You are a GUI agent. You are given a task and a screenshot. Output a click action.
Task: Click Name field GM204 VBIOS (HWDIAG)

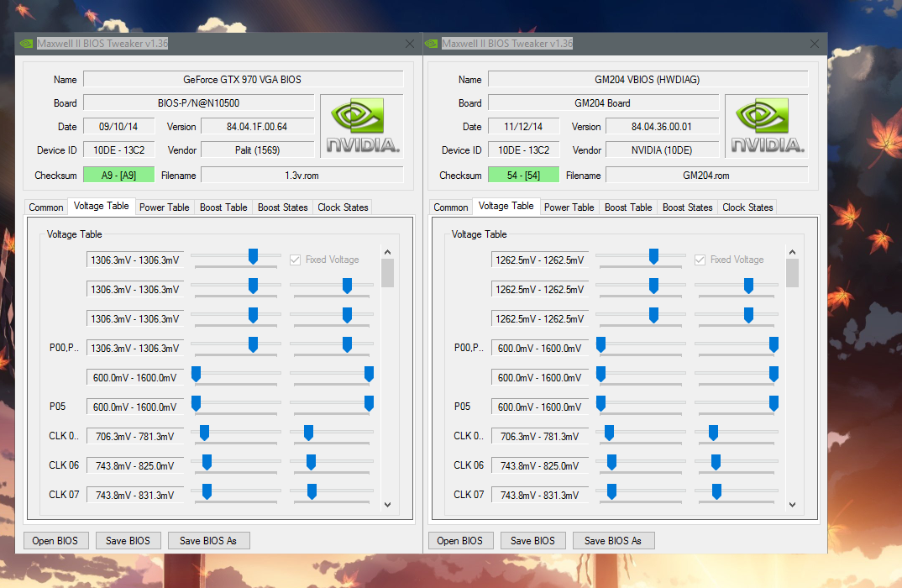[648, 80]
